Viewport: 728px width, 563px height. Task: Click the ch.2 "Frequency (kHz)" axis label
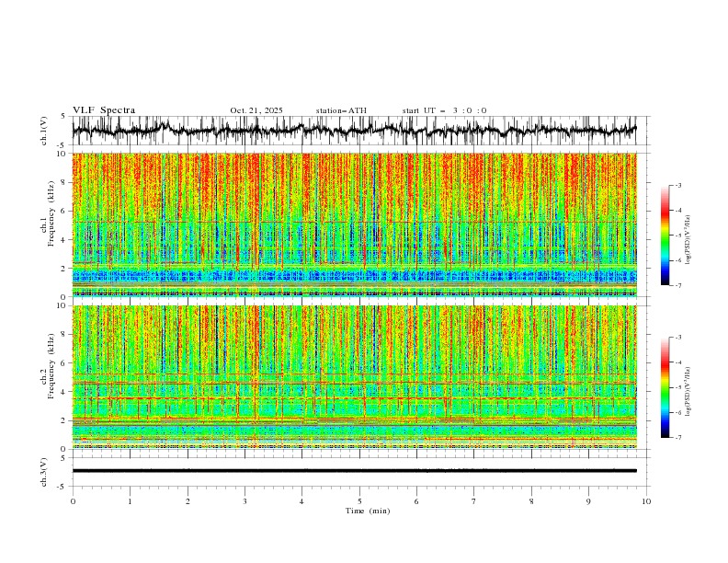pos(51,365)
